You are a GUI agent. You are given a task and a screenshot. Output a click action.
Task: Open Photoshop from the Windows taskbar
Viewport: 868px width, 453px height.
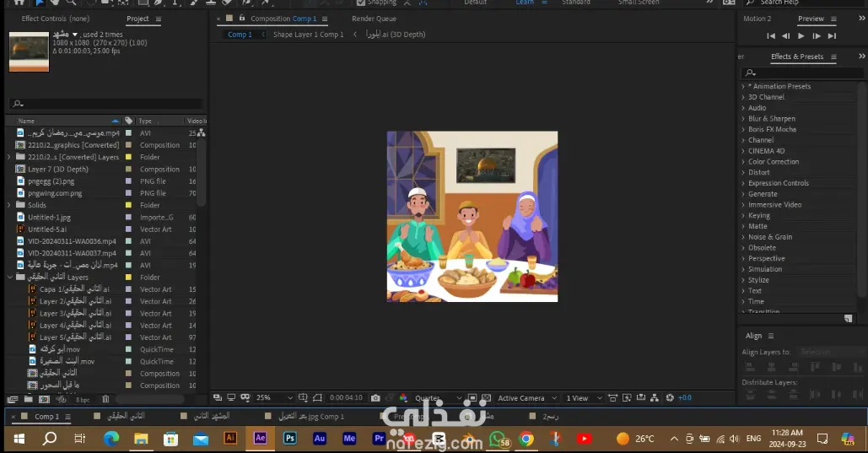click(x=289, y=438)
